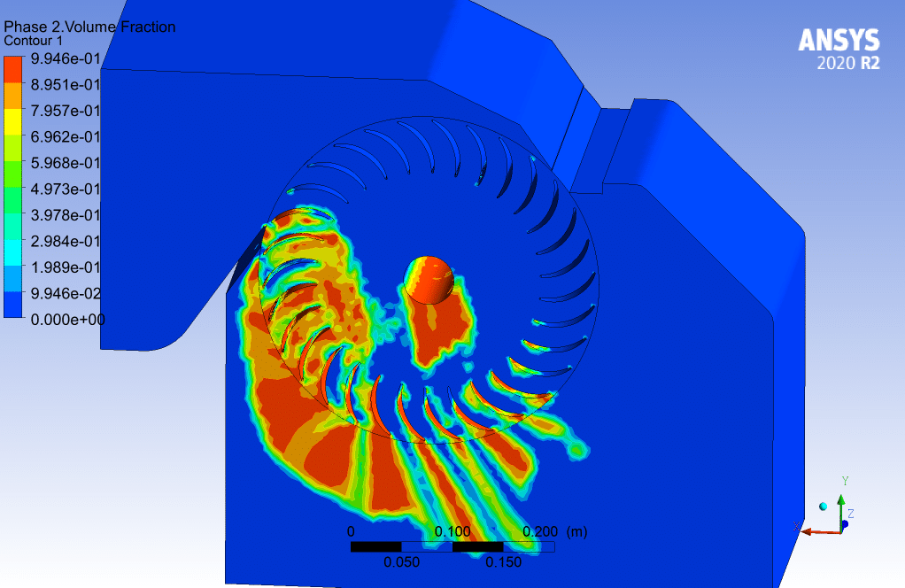Click the 2020 R2 version text
Image resolution: width=905 pixels, height=588 pixels.
coord(847,64)
